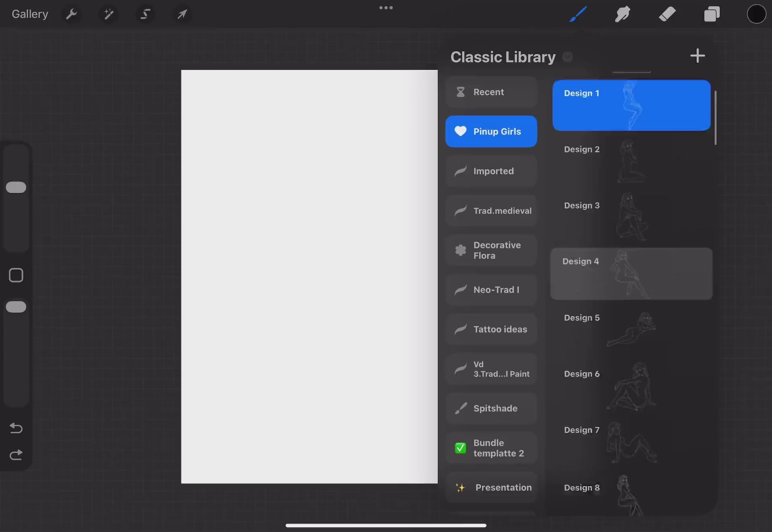Screen dimensions: 772x532
Task: Click the brush list scrollbar
Action: click(715, 118)
